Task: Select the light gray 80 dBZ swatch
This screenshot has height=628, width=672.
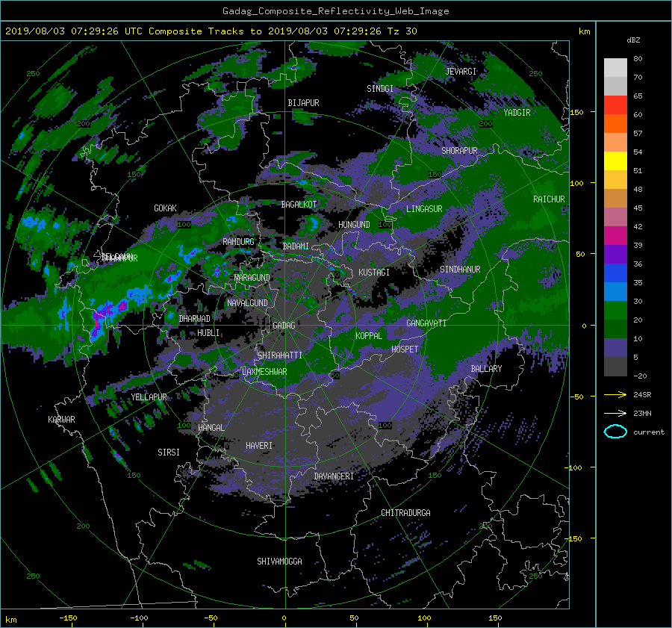Action: [615, 68]
